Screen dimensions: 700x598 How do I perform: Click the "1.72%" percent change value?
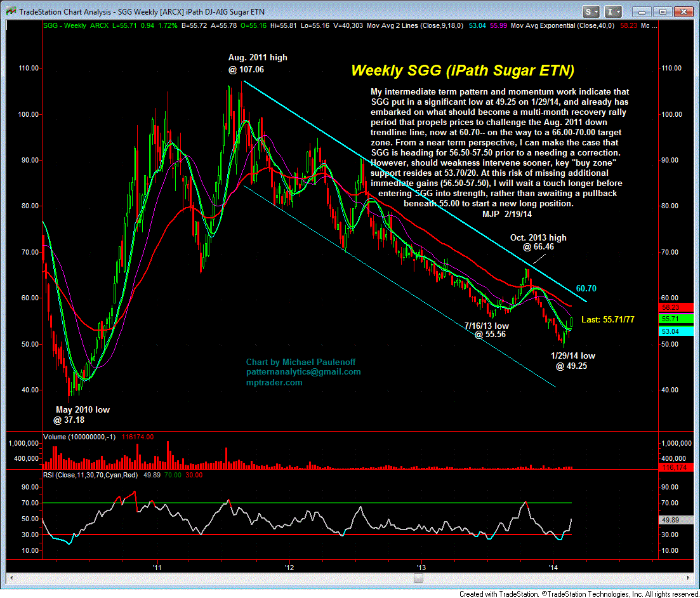tap(168, 26)
